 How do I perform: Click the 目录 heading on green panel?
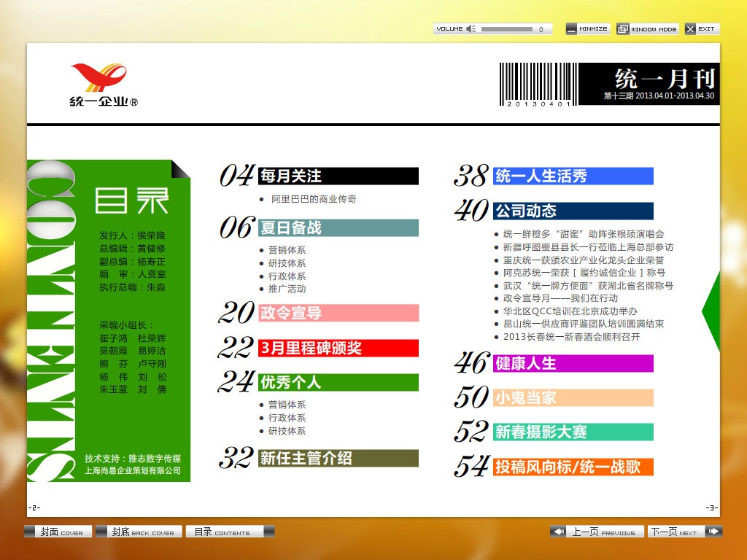click(x=131, y=201)
